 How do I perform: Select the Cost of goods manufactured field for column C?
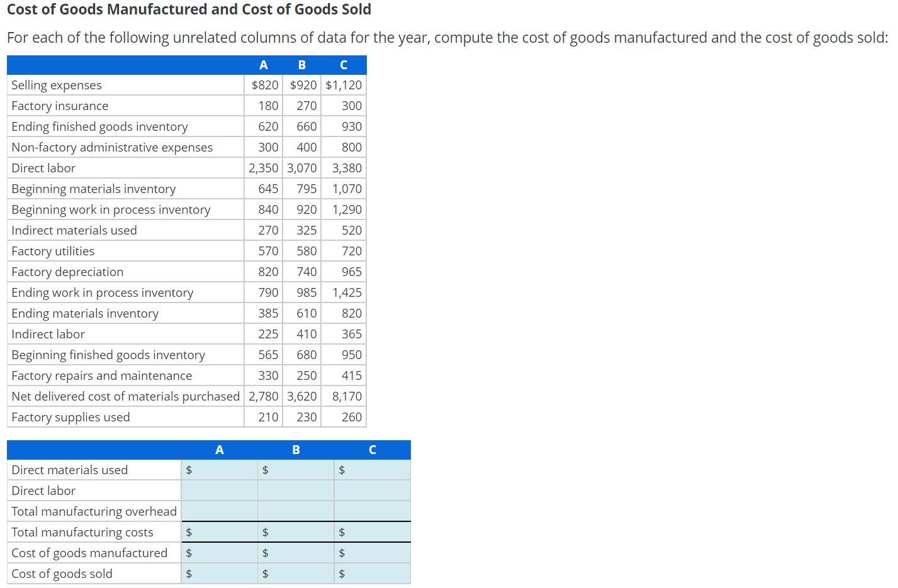point(371,552)
